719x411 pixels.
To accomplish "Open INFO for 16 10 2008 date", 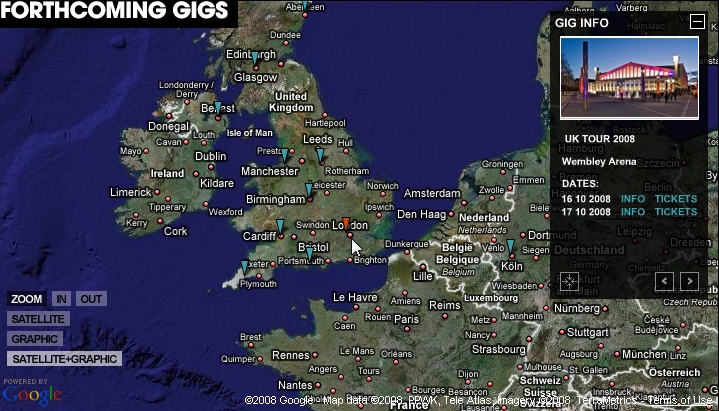I will click(x=633, y=199).
